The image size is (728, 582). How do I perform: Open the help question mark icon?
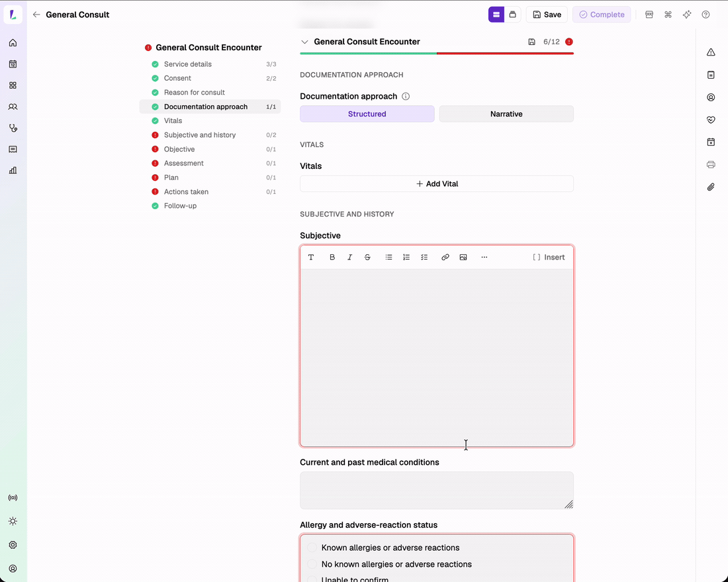[x=705, y=15]
